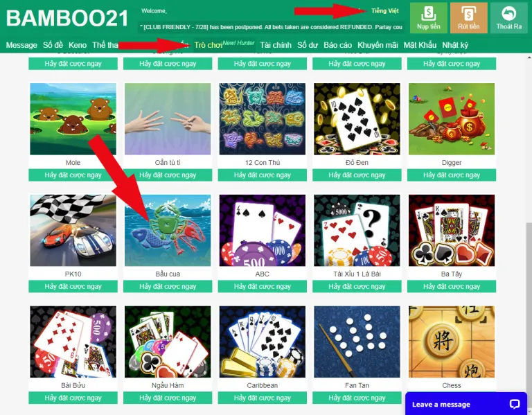This screenshot has width=532, height=415.
Task: Open the Leave a message chat icon
Action: tap(515, 404)
